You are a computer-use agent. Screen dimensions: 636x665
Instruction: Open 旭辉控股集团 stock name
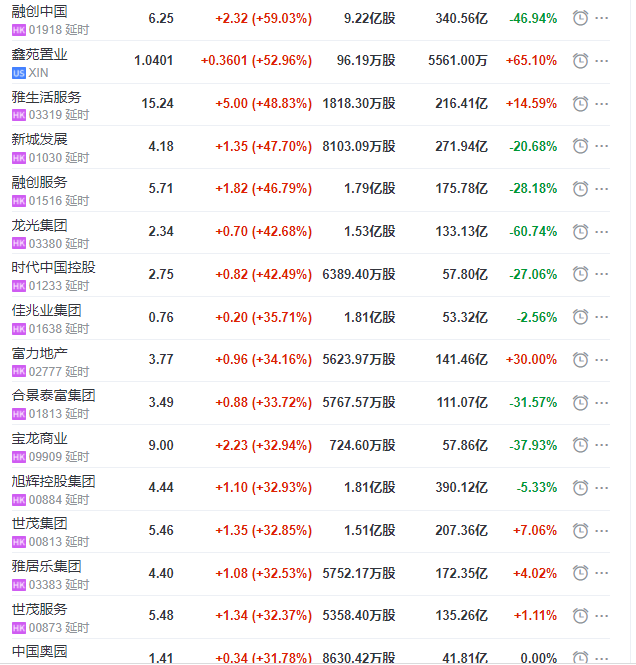(53, 481)
